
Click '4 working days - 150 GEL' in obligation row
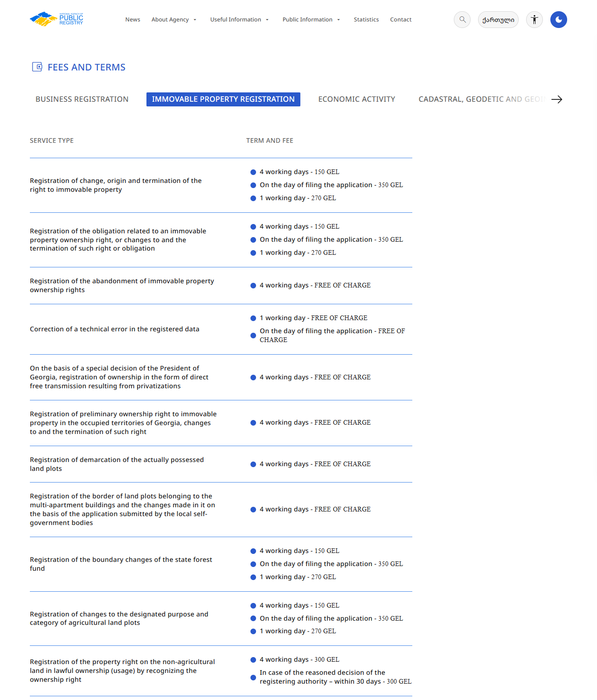click(x=299, y=226)
